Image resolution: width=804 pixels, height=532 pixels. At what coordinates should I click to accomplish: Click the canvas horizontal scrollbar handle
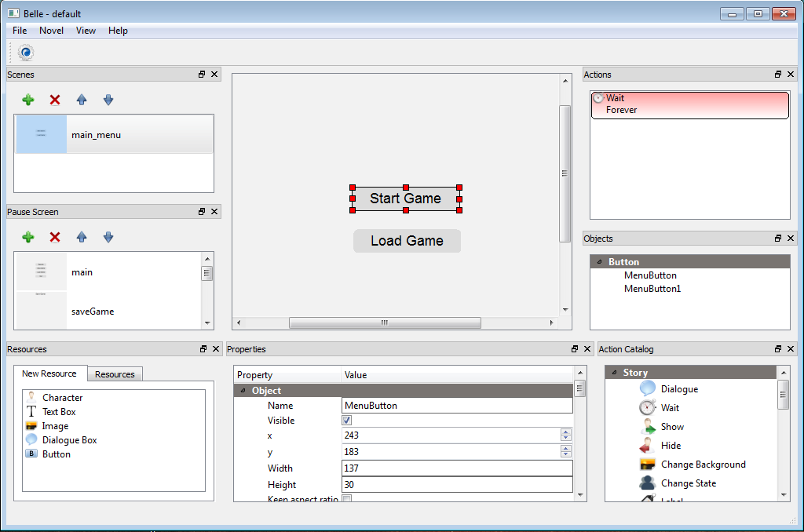(385, 322)
